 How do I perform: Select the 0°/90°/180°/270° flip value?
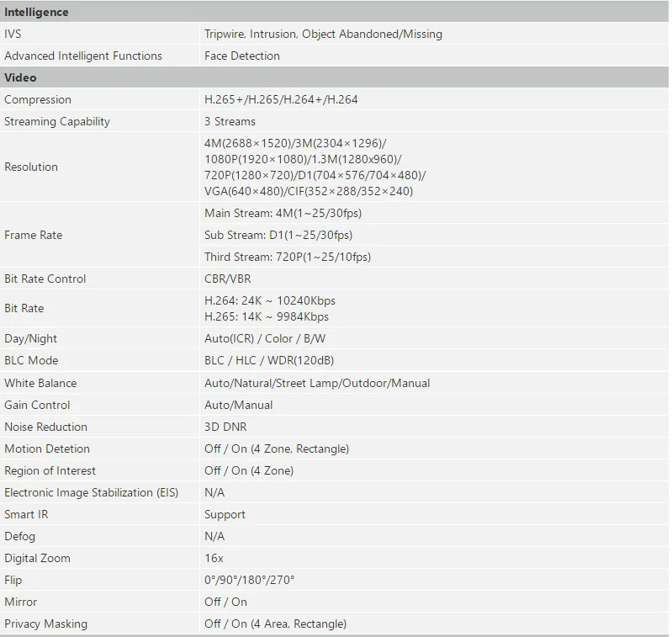(x=250, y=580)
